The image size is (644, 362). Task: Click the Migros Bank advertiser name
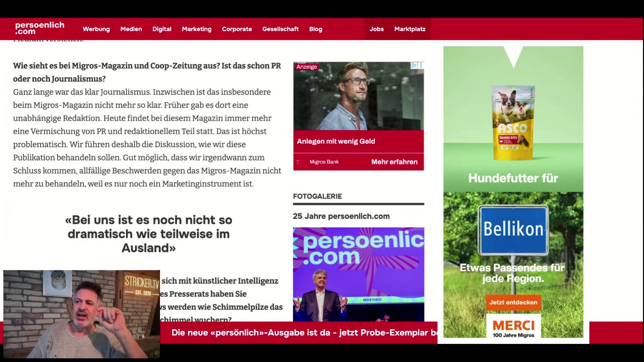click(x=324, y=162)
